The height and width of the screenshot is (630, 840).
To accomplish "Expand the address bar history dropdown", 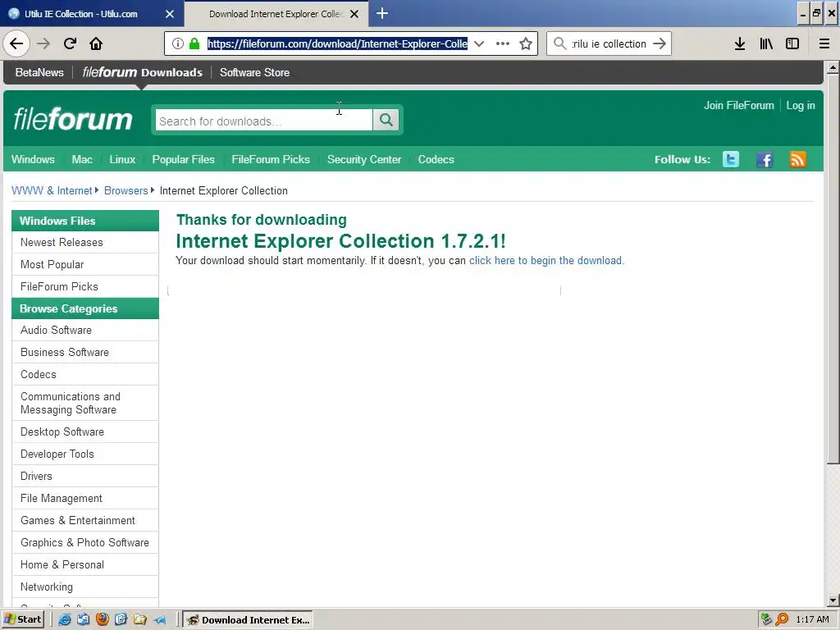I will tap(479, 43).
